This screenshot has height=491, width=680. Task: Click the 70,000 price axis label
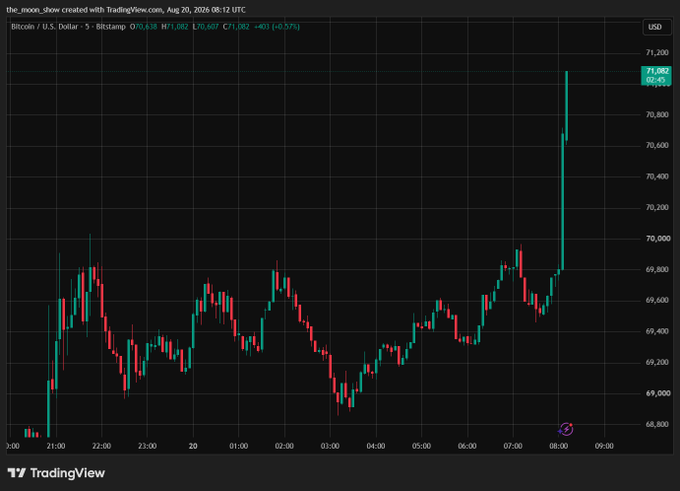pos(657,239)
